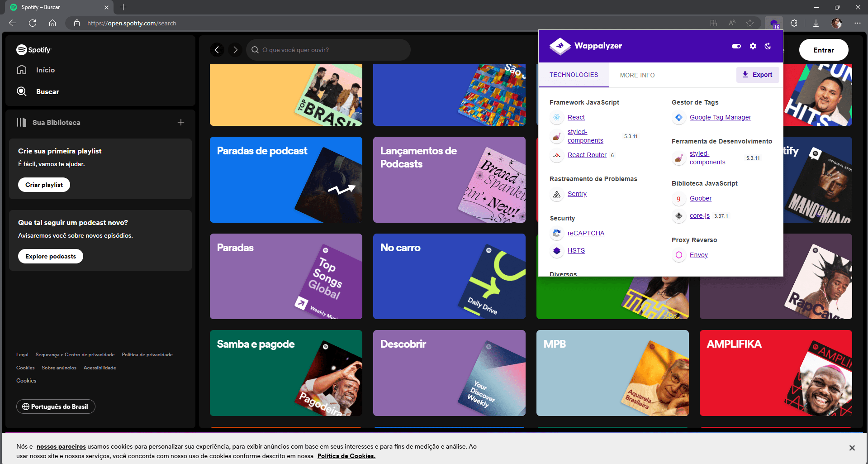Image resolution: width=868 pixels, height=464 pixels.
Task: Click the Goober library icon
Action: (x=679, y=198)
